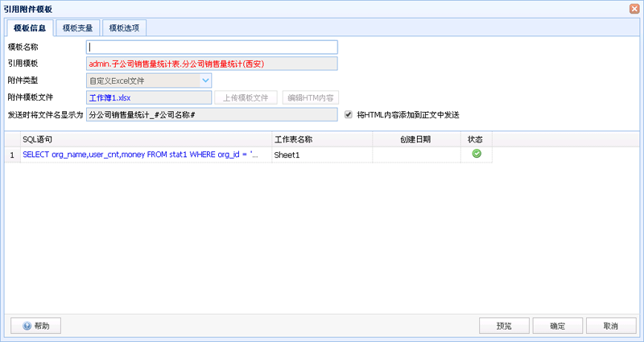Image resolution: width=644 pixels, height=342 pixels.
Task: Select the SQL SELECT statement row
Action: pos(141,155)
